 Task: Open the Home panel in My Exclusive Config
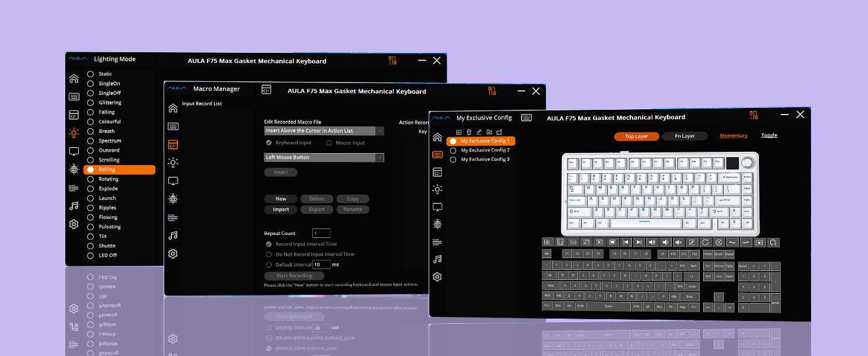click(x=437, y=137)
